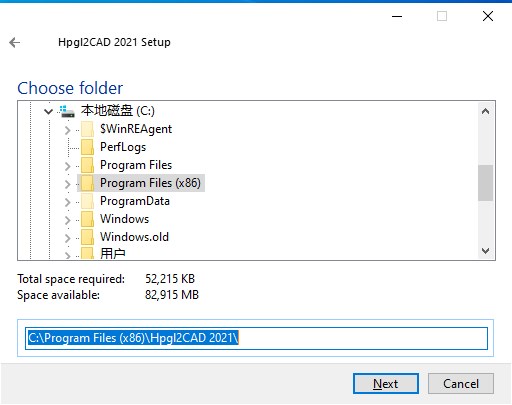Select the $WinREAgent folder name
Screen dimensions: 512x405
tap(136, 129)
